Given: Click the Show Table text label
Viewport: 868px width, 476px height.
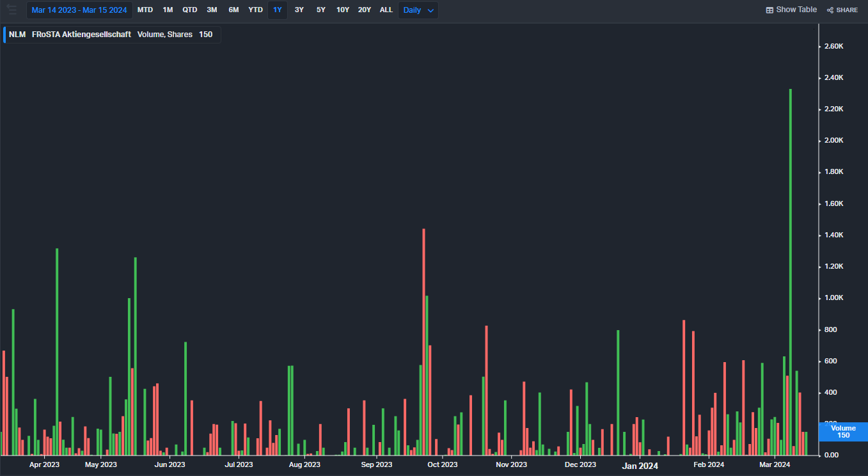Looking at the screenshot, I should (x=796, y=10).
